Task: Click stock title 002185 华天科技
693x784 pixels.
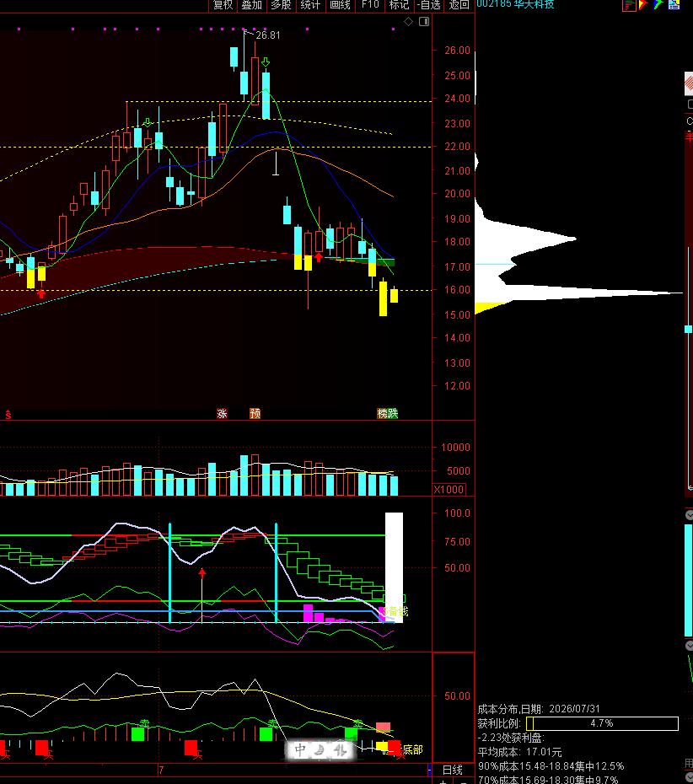Action: click(515, 4)
